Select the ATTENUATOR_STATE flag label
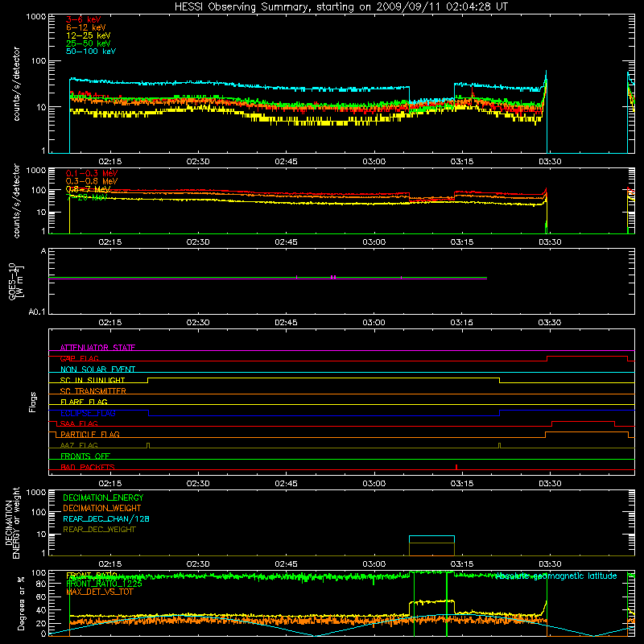 pyautogui.click(x=97, y=348)
